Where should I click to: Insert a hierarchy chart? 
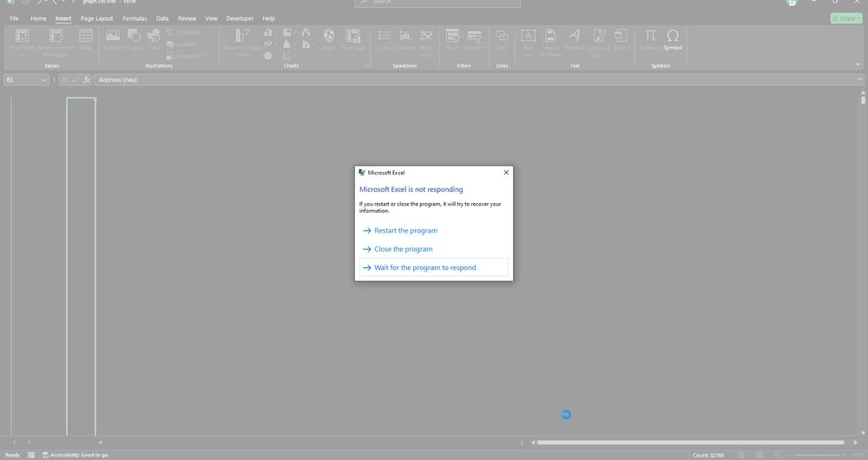[286, 33]
